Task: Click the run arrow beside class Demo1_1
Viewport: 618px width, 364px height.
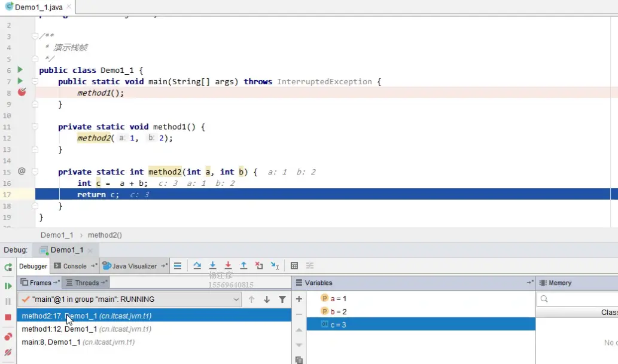Action: tap(20, 70)
